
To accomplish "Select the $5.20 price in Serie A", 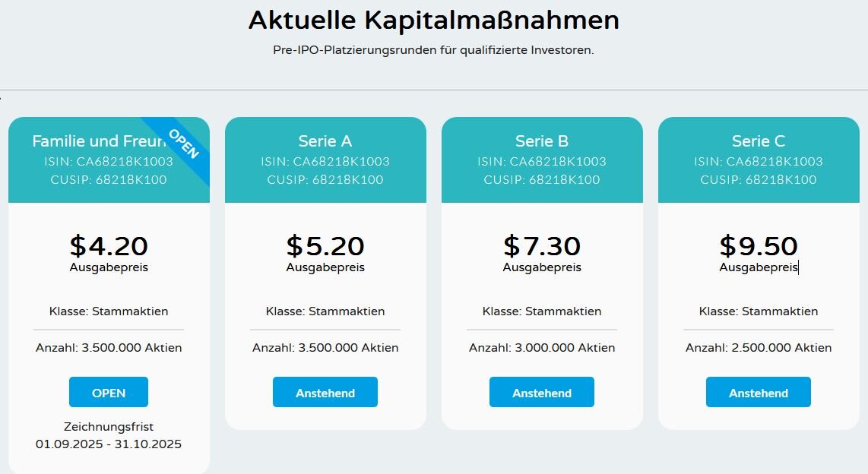I will click(325, 246).
